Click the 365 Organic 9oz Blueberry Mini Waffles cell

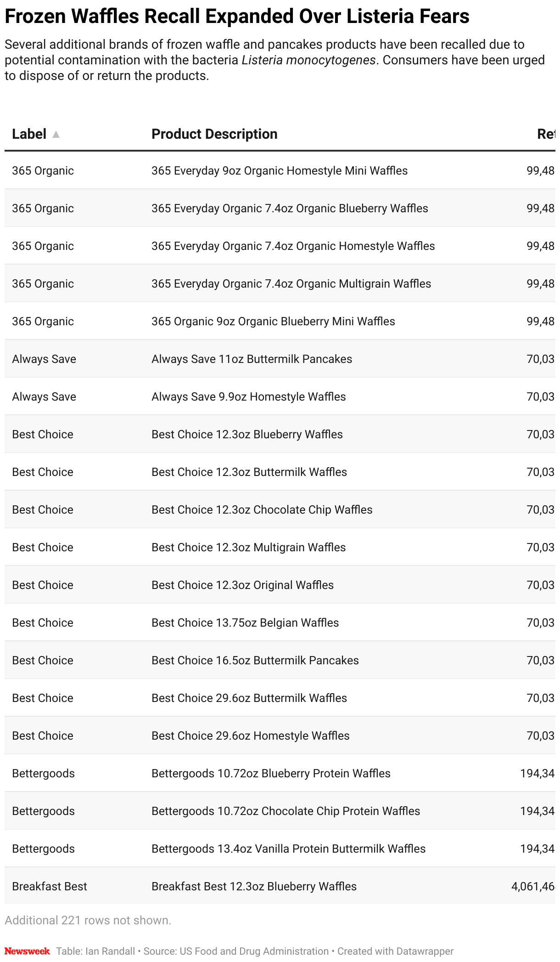tap(273, 321)
